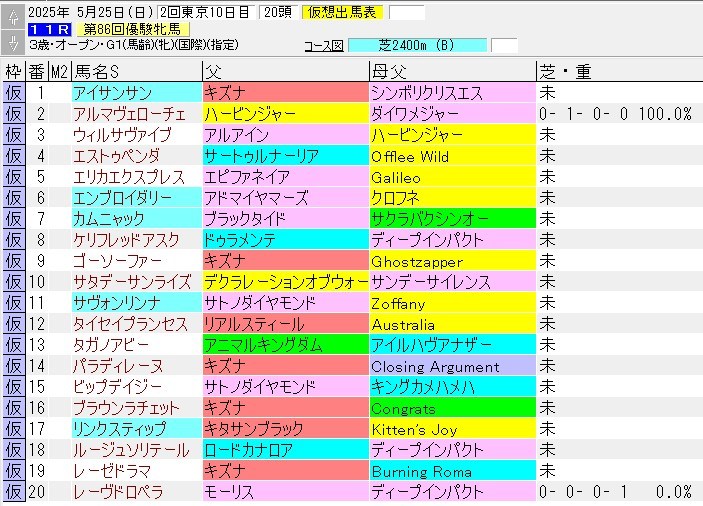Click the empty box after 芝2400m
The height and width of the screenshot is (506, 703).
[x=504, y=45]
